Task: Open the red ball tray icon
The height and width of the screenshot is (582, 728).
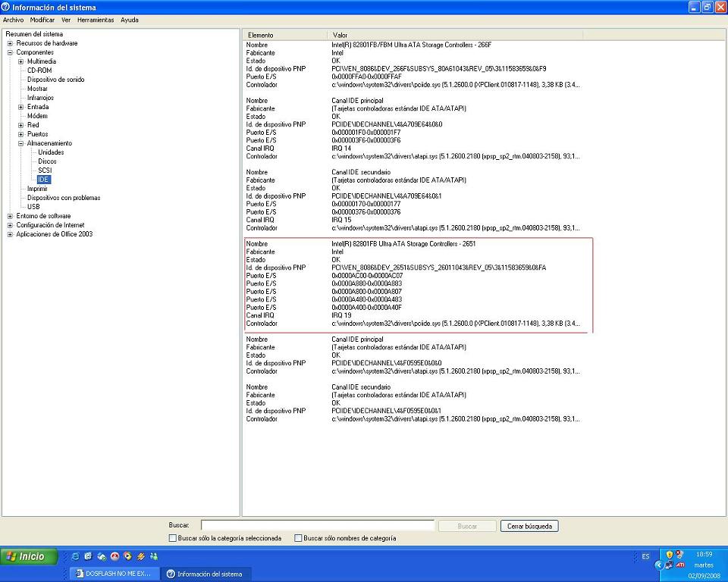Action: (x=679, y=555)
